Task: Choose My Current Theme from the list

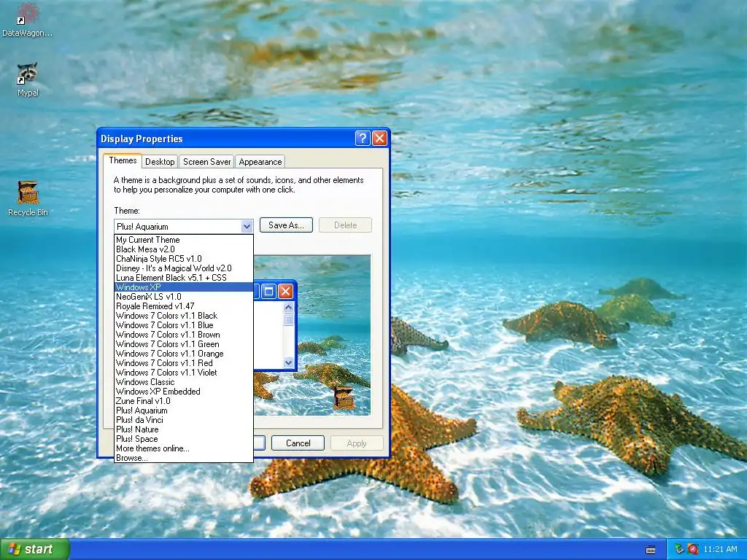Action: (x=183, y=240)
